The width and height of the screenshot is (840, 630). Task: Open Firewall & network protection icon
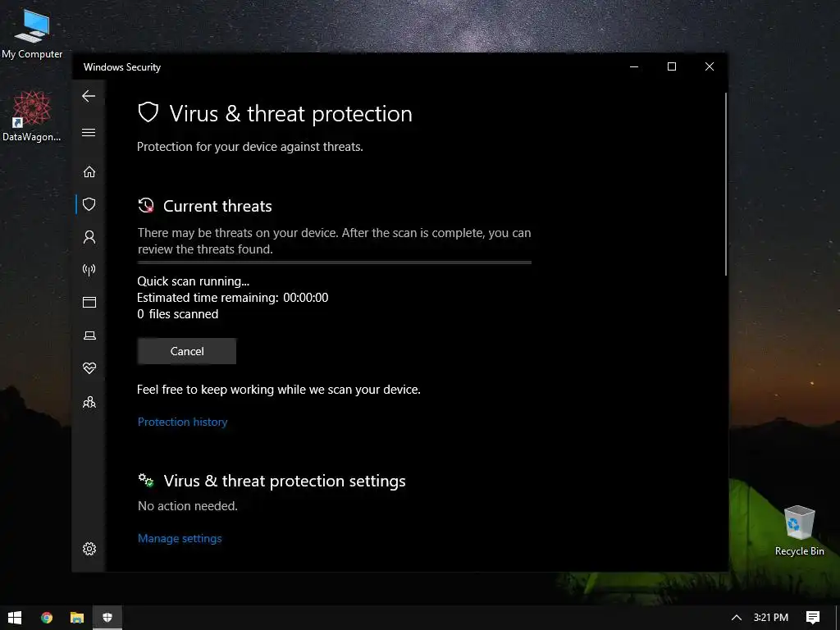(89, 269)
